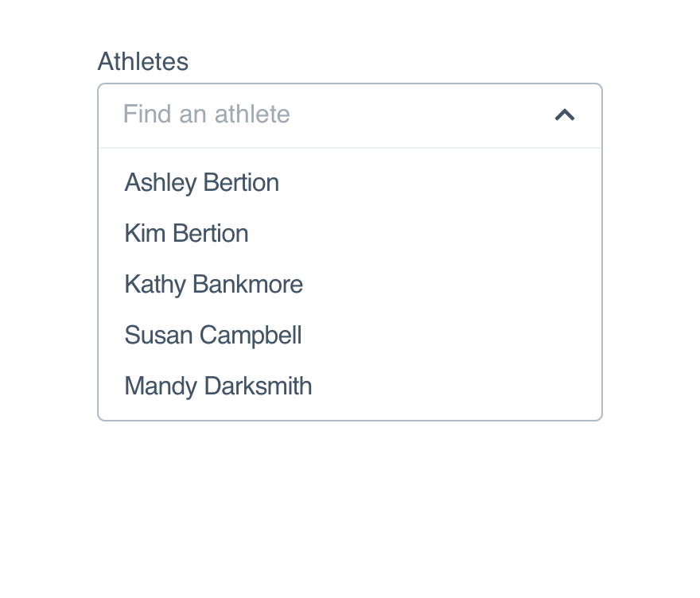Select Ashley Bertion from the list
Image resolution: width=700 pixels, height=598 pixels.
(x=350, y=183)
